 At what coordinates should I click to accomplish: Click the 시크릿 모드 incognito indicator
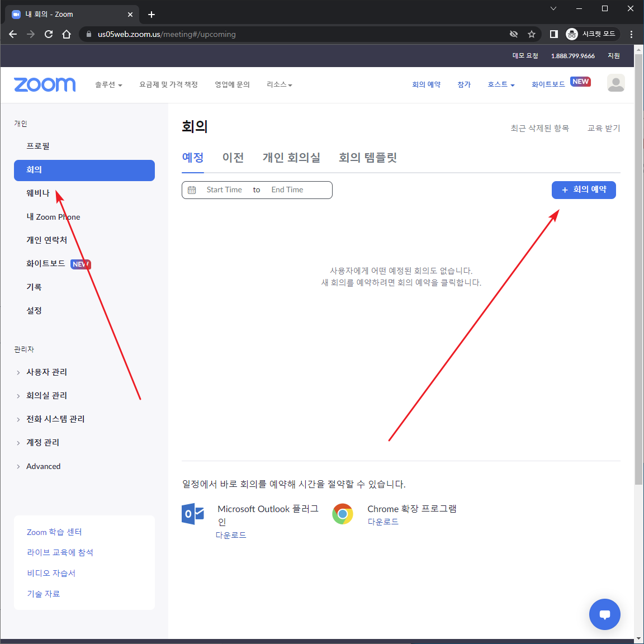pyautogui.click(x=592, y=34)
